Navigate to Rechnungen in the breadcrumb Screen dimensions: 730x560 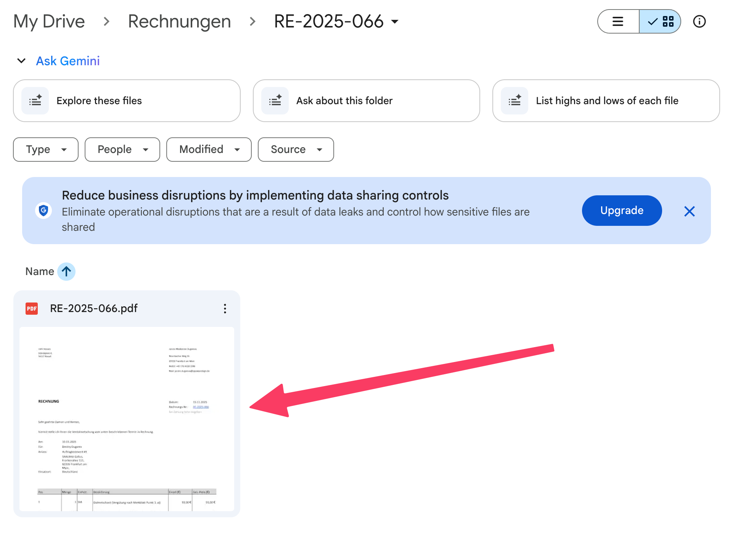179,22
